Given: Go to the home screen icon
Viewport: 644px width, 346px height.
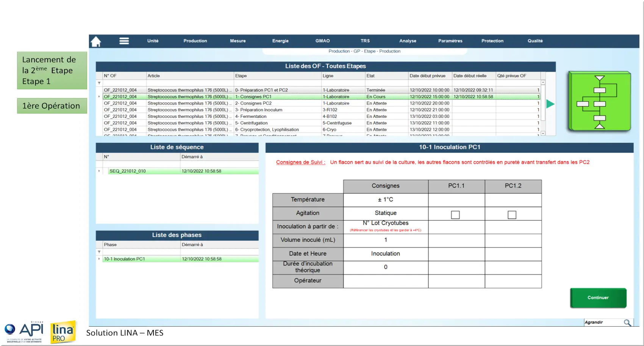Looking at the screenshot, I should [96, 41].
